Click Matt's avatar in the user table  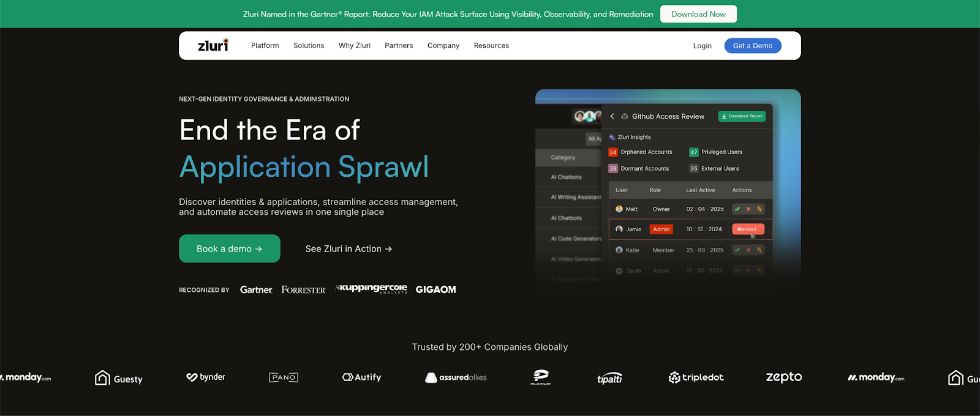click(x=619, y=209)
